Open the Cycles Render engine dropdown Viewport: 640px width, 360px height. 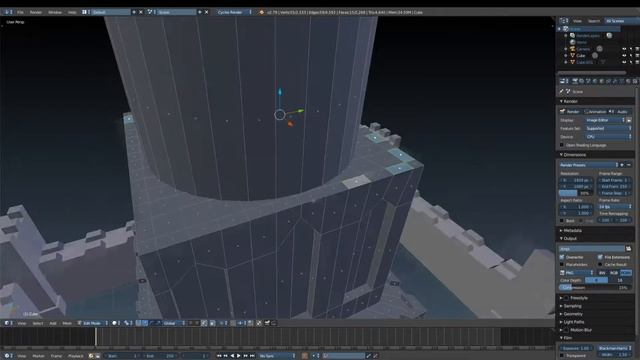point(234,12)
